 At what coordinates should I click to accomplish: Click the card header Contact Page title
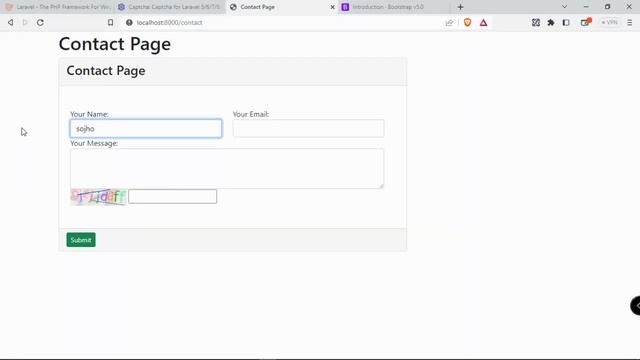point(106,71)
